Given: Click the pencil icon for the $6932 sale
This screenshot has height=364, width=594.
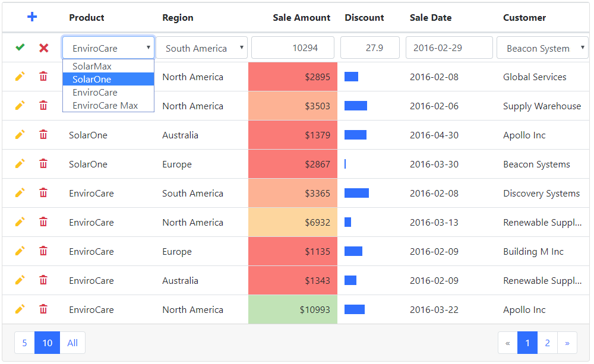Looking at the screenshot, I should point(20,222).
